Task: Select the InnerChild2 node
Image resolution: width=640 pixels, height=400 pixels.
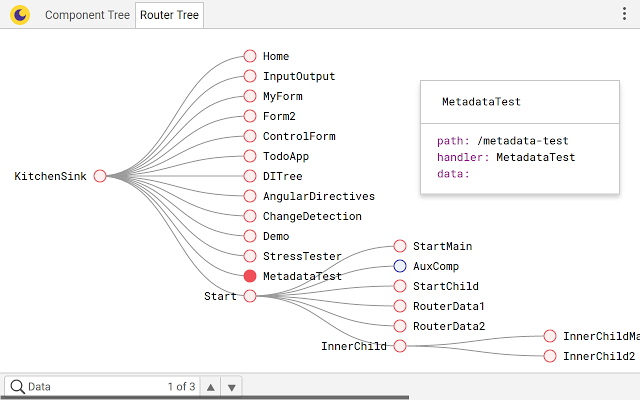Action: coord(550,356)
